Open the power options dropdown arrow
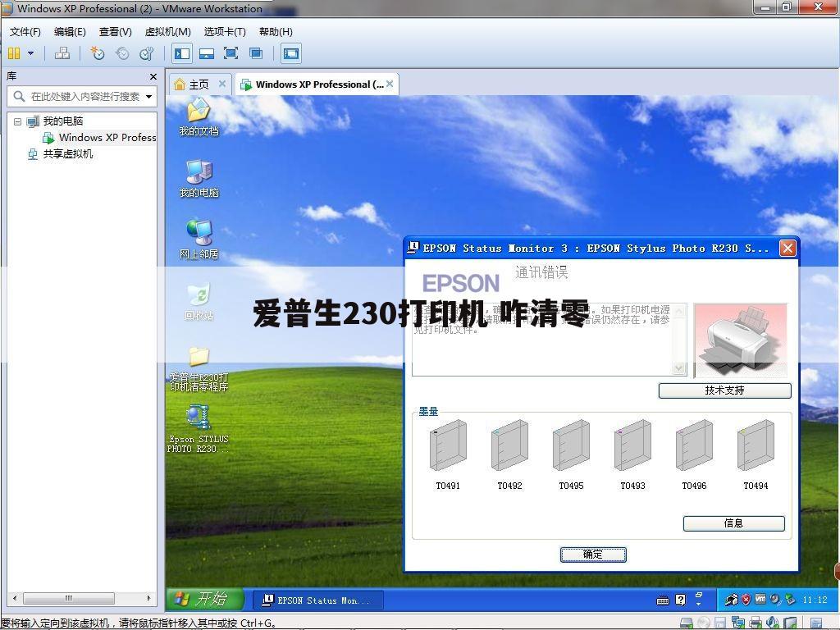 pos(30,53)
